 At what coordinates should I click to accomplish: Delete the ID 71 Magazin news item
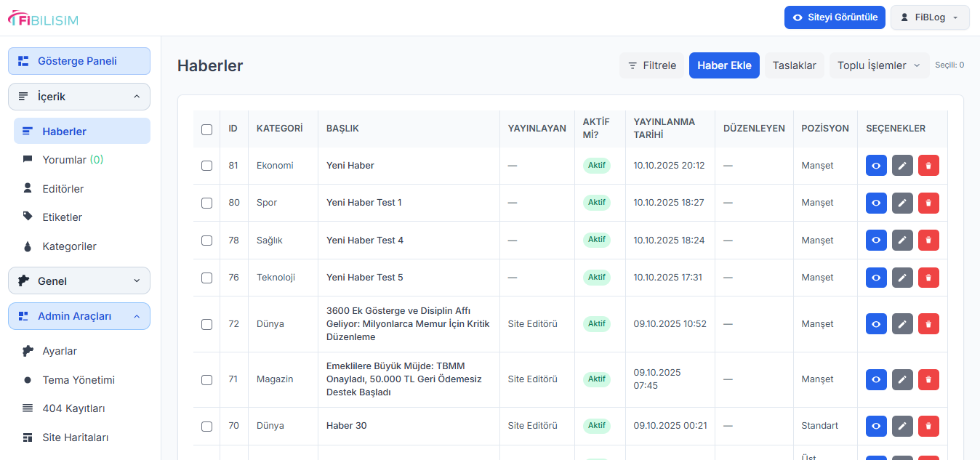928,379
